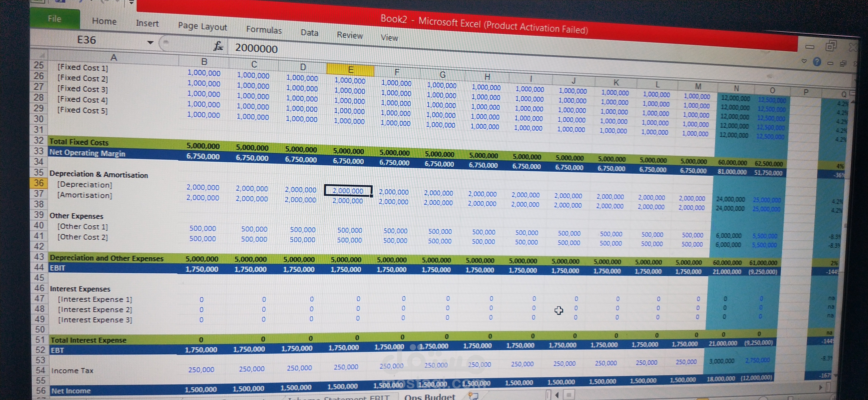Image resolution: width=868 pixels, height=400 pixels.
Task: Minimize the workbook inner window
Action: [830, 63]
